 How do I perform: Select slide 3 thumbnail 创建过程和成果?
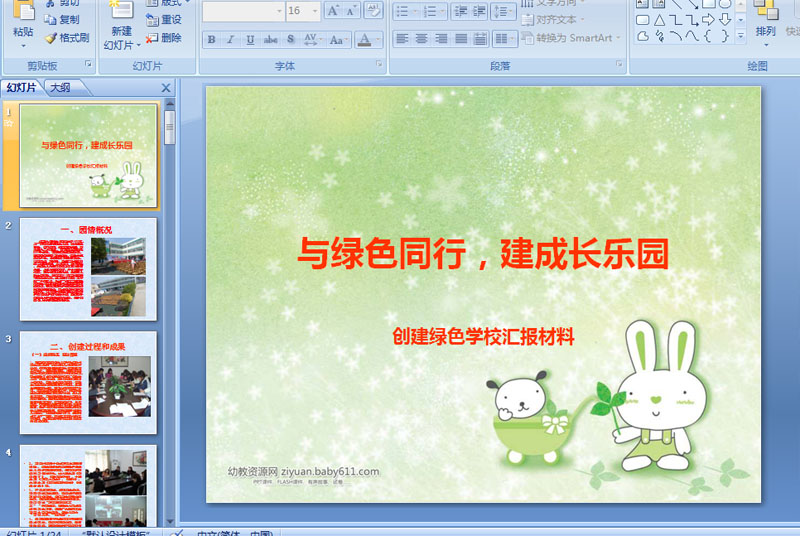click(88, 382)
